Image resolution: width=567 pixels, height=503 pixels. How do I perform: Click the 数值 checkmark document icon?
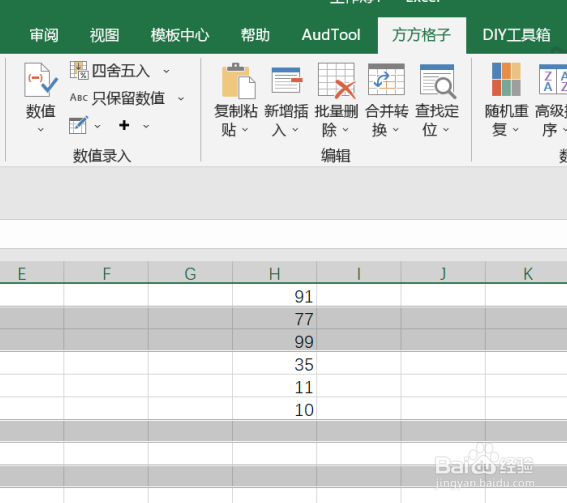(40, 80)
